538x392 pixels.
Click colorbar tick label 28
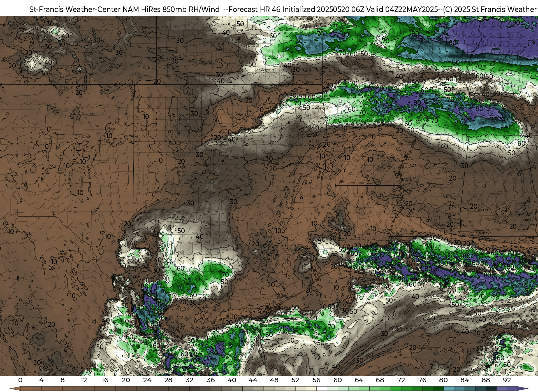[x=168, y=380]
